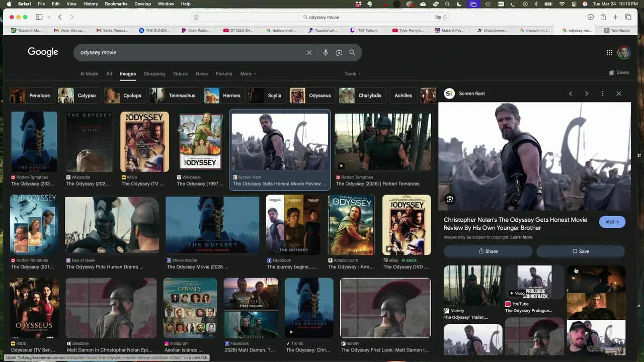Image resolution: width=644 pixels, height=362 pixels.
Task: Switch to Shopping results tab
Action: point(154,74)
